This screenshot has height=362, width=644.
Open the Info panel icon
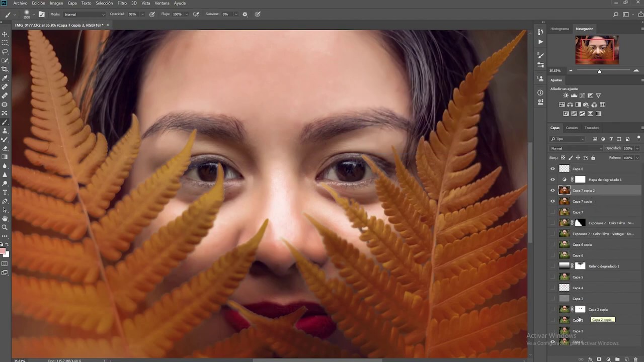tap(540, 93)
